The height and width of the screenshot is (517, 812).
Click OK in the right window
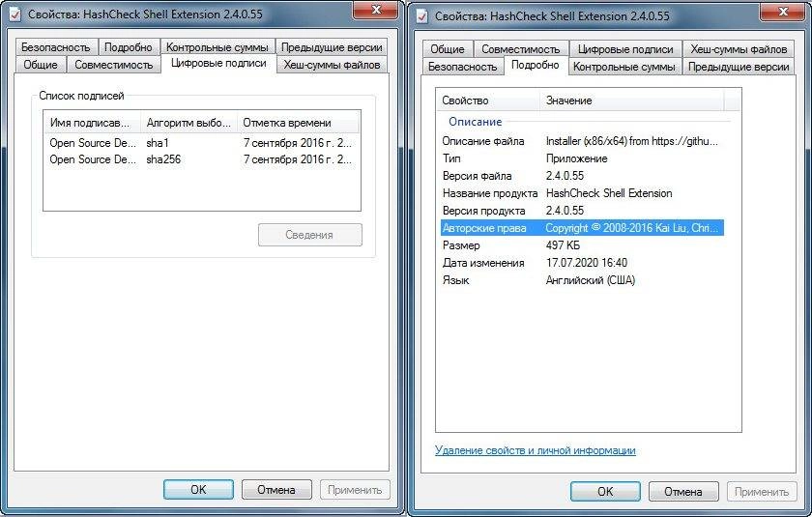click(x=605, y=492)
